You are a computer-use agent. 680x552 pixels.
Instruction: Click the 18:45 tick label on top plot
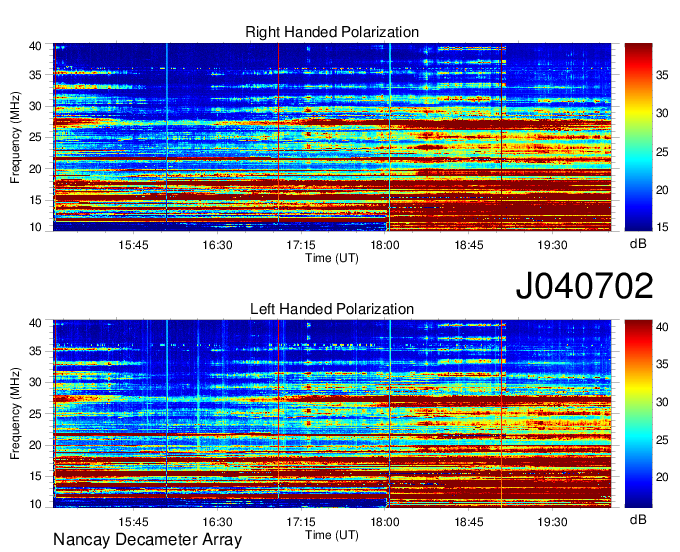click(x=469, y=245)
